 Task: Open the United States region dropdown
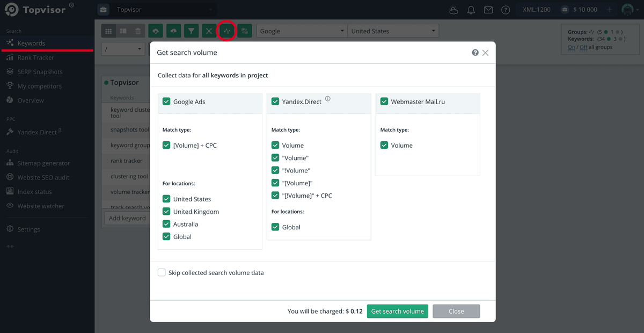(393, 31)
